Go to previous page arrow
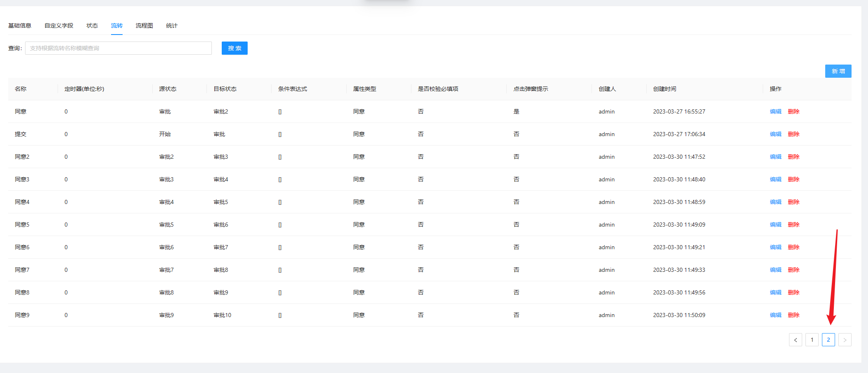 [795, 340]
